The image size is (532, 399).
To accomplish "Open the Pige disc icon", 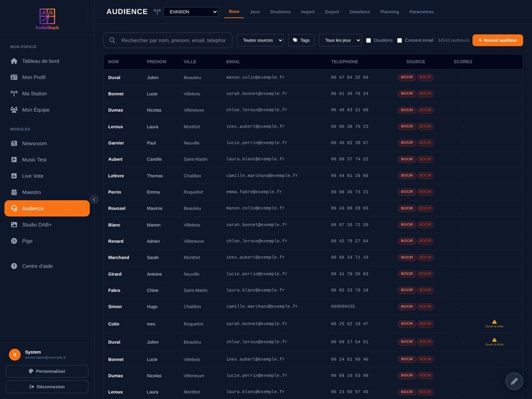I will 14,241.
